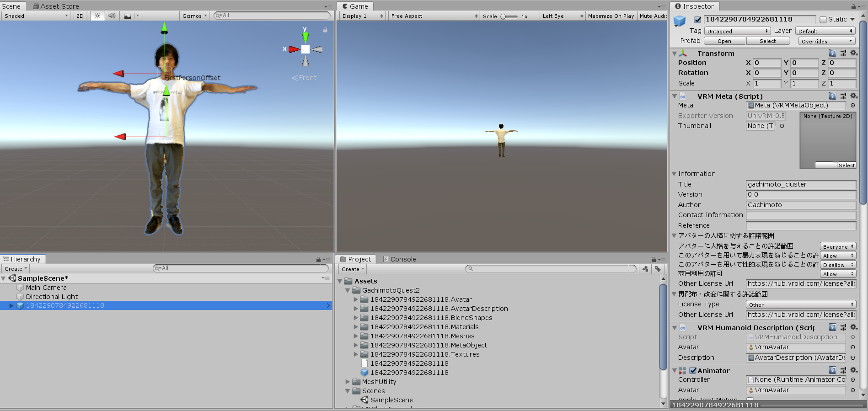Click the Hierarchy panel lock icon
This screenshot has width=868, height=411.
click(x=318, y=260)
